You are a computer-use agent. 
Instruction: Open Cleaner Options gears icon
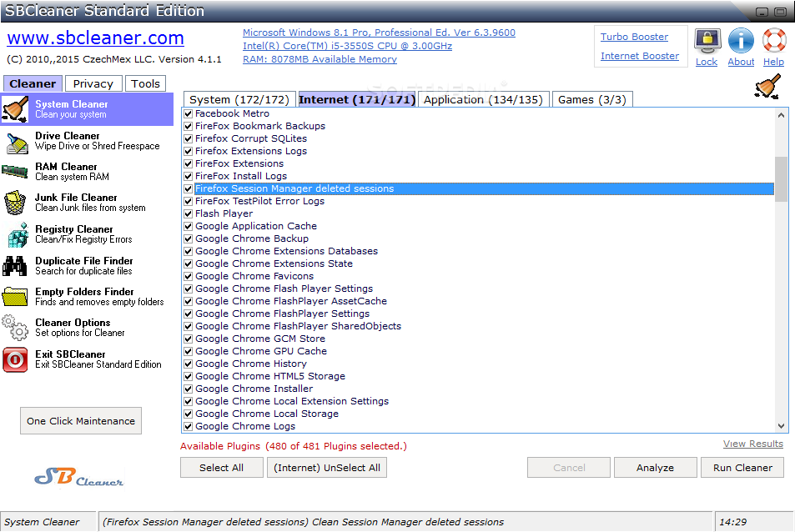point(15,328)
